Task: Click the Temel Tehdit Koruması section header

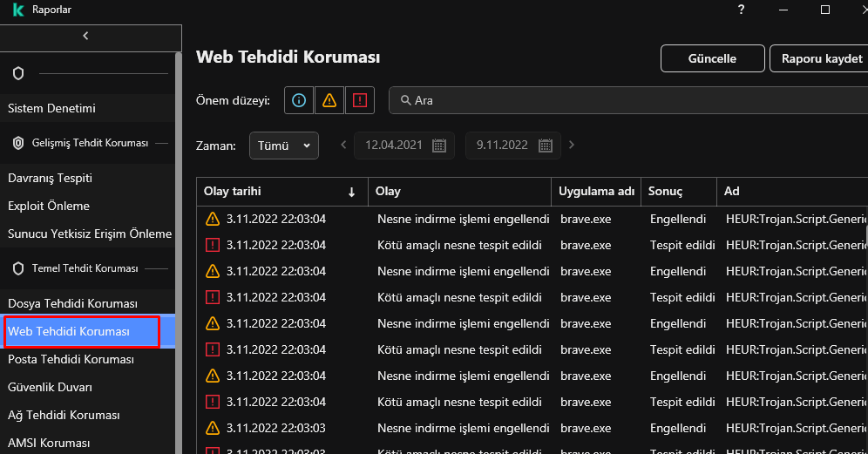Action: point(85,268)
